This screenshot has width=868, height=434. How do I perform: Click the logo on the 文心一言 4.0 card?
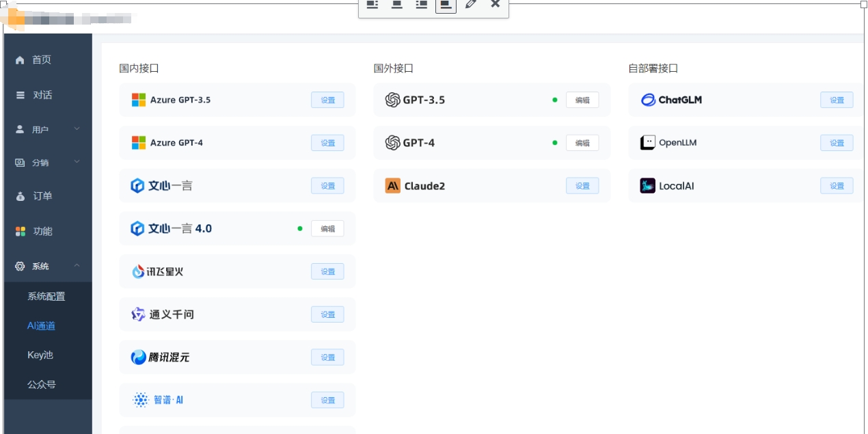point(137,228)
